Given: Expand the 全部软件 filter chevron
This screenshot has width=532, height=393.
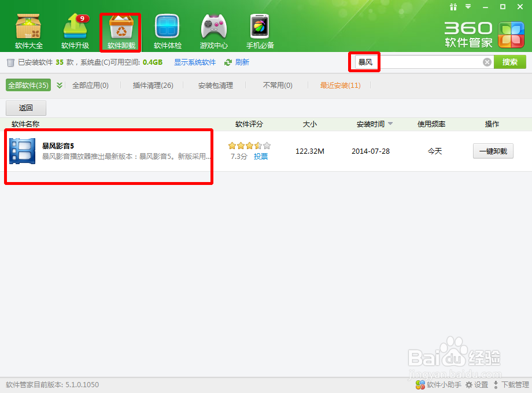Looking at the screenshot, I should tap(58, 84).
